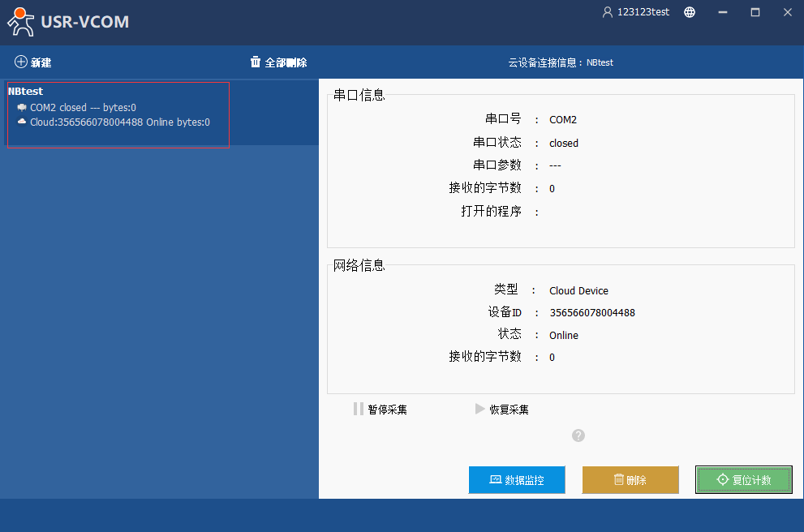Click the play icon for 恢复采集
804x532 pixels.
click(479, 409)
